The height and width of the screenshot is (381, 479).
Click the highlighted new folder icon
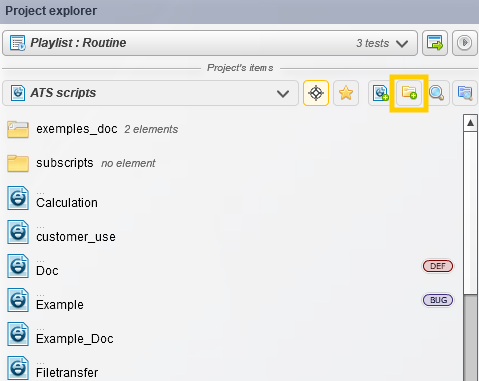pos(409,93)
